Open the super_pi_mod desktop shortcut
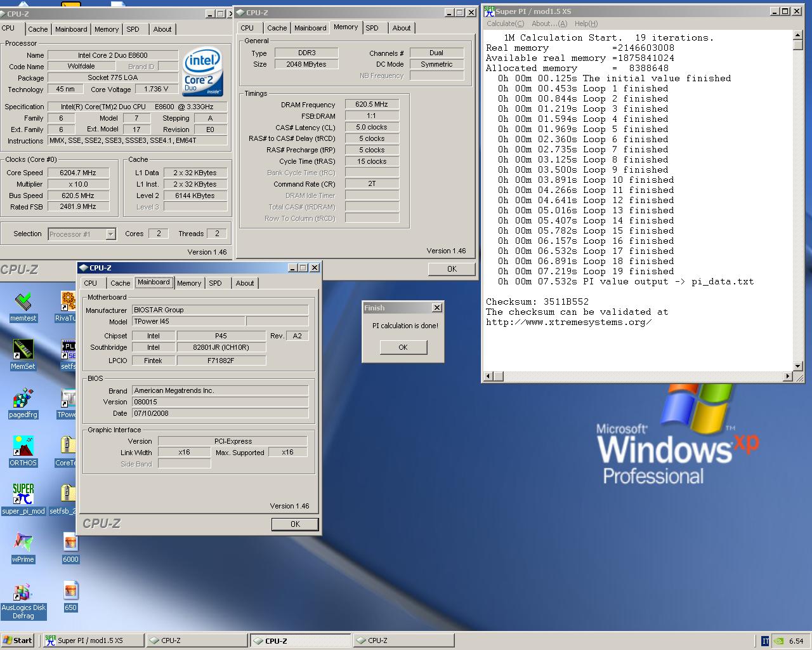 click(x=23, y=499)
